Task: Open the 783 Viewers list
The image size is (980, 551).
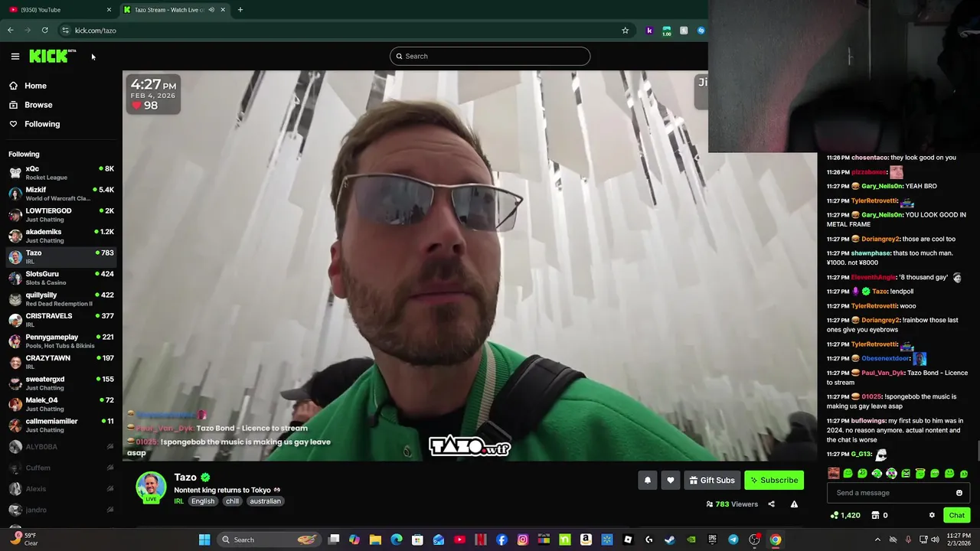Action: [732, 504]
